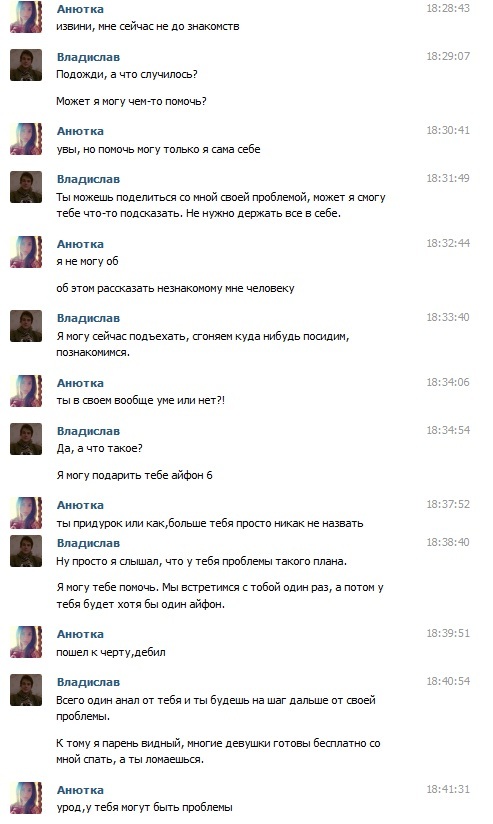This screenshot has height=824, width=493.
Task: Click Владислав name link at 18:31:49
Action: (x=88, y=179)
